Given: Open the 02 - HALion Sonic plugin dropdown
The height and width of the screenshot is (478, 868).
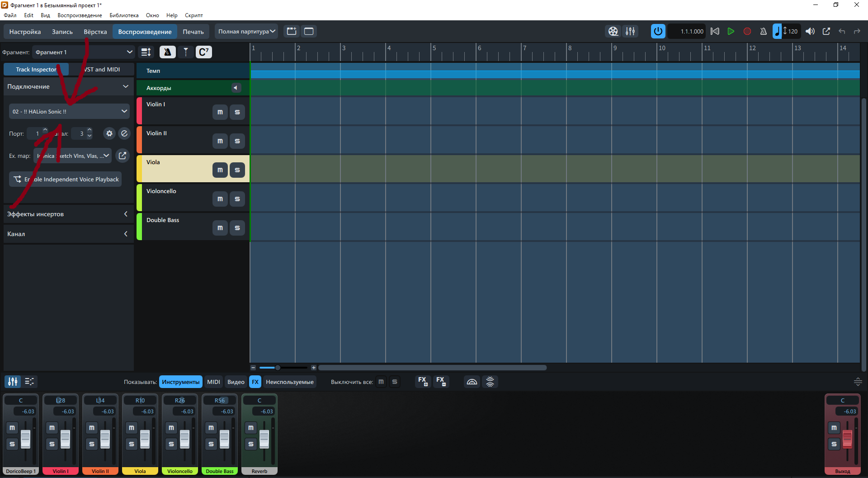Looking at the screenshot, I should point(69,111).
